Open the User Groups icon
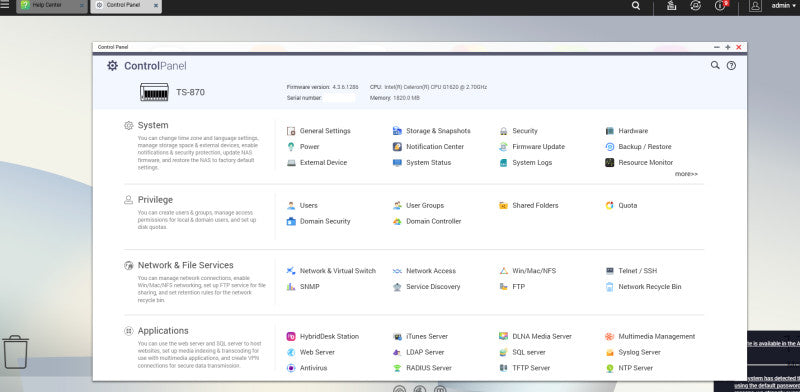The height and width of the screenshot is (392, 800). [x=397, y=206]
